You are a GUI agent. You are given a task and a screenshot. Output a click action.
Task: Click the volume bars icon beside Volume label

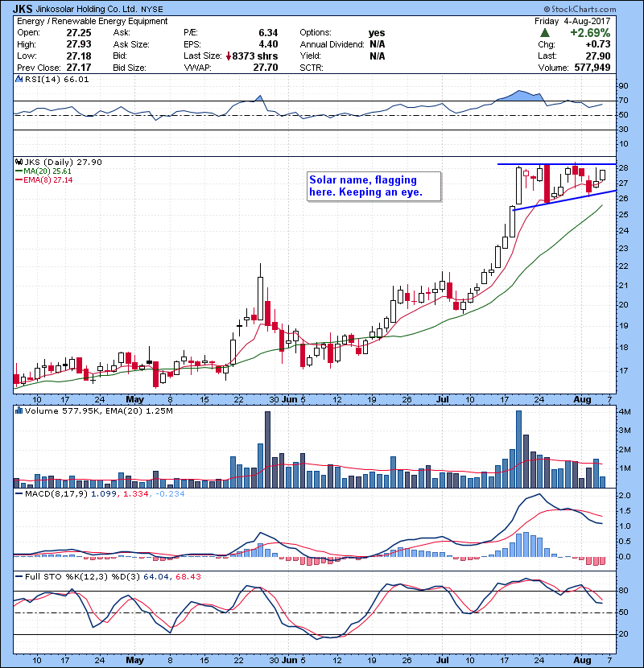tap(19, 410)
